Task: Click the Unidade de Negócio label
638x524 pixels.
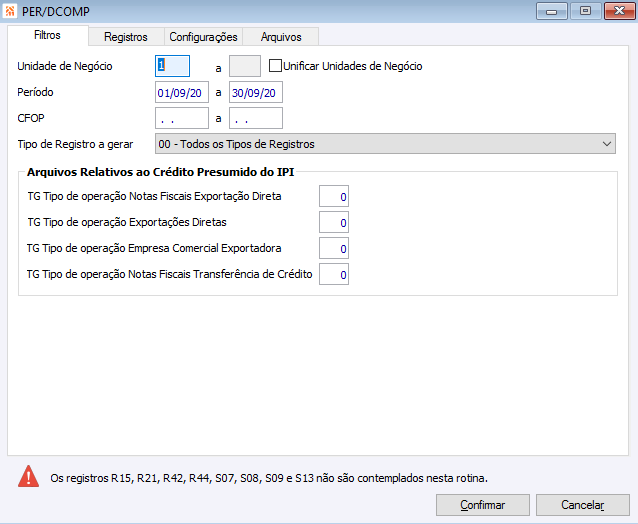Action: 65,66
